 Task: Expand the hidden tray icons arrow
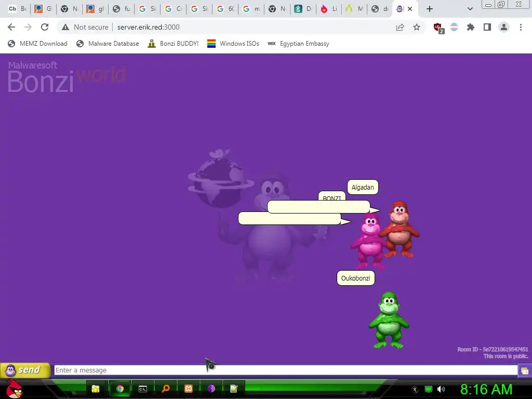(x=415, y=390)
